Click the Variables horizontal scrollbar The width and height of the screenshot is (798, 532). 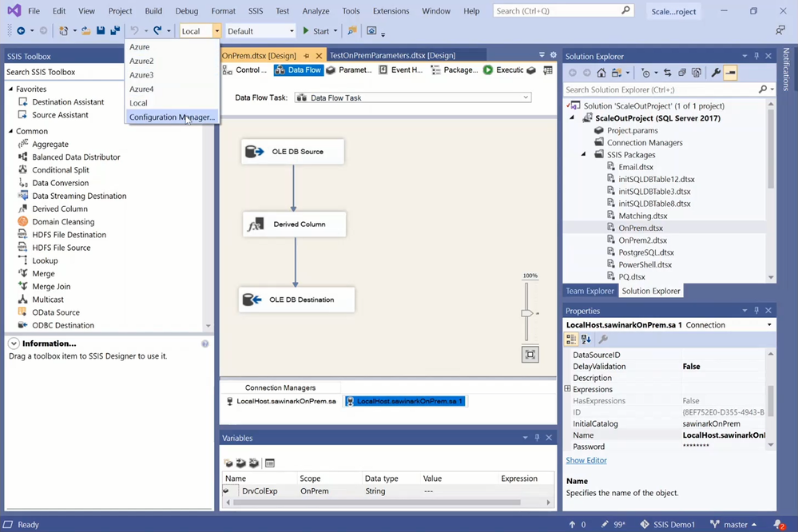pos(376,502)
